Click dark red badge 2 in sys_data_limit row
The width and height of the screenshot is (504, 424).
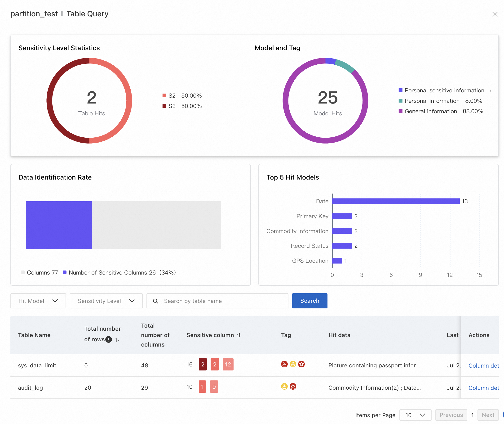click(x=203, y=364)
